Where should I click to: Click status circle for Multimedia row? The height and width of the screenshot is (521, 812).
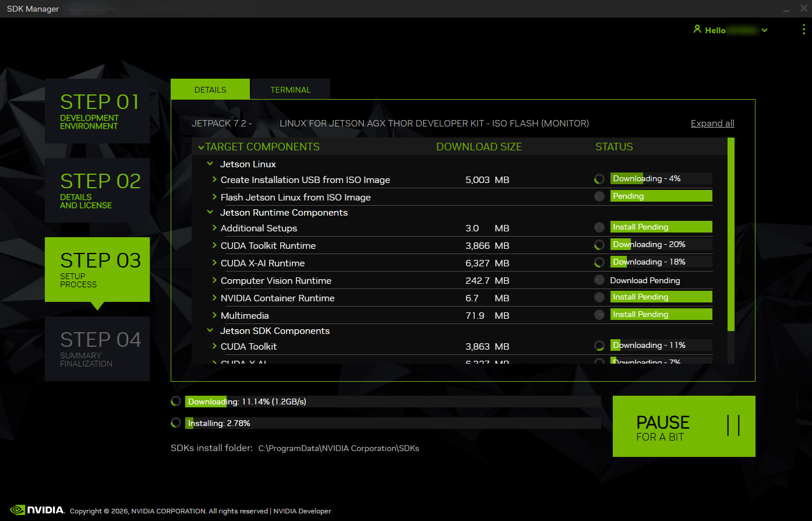[599, 315]
